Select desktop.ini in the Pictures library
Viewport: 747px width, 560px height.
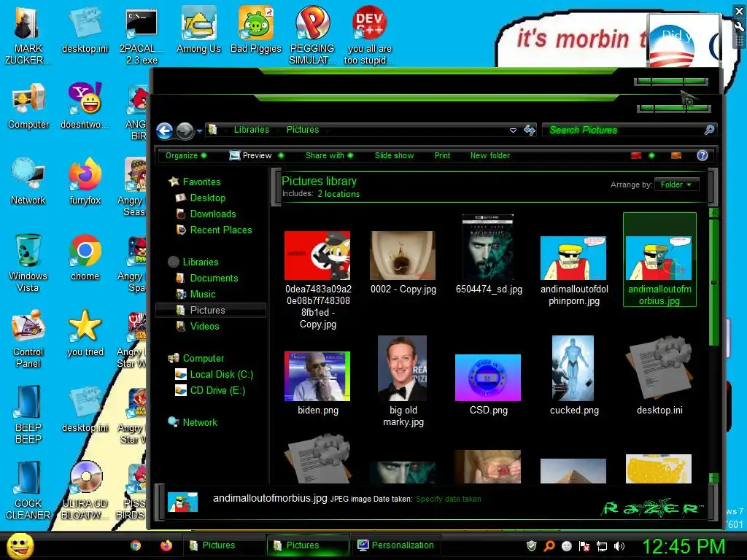tap(659, 376)
